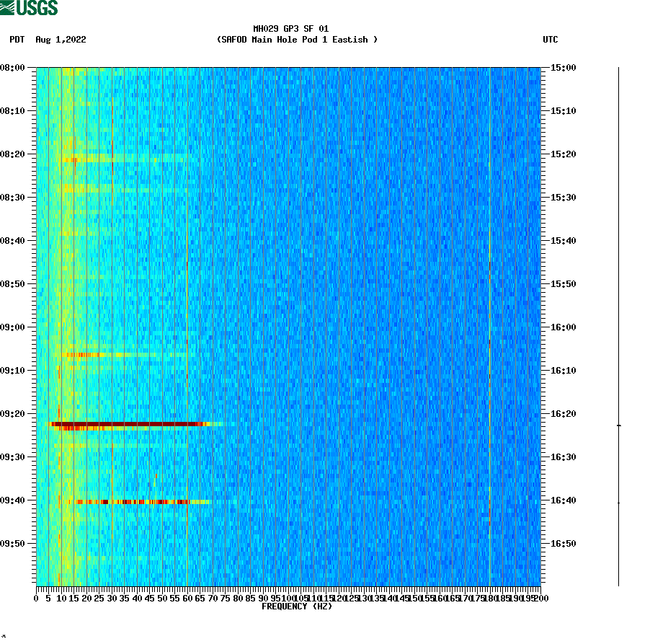Select the seismic amplitude trace on the right
Viewport: 650px width, 644px height.
click(x=618, y=325)
